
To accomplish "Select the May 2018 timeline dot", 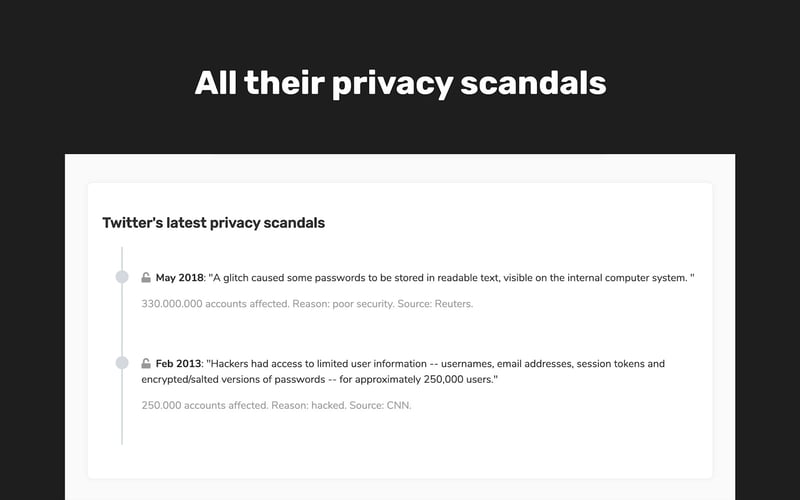I will 122,277.
